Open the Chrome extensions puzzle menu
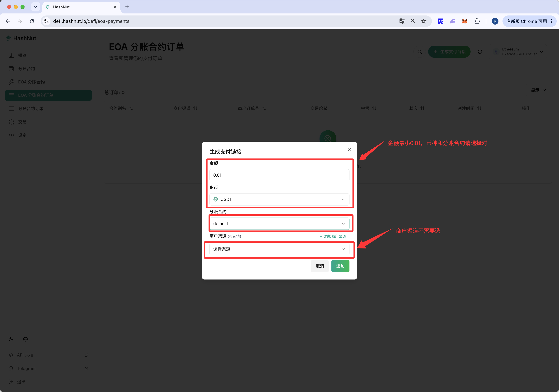The image size is (559, 392). pos(477,21)
